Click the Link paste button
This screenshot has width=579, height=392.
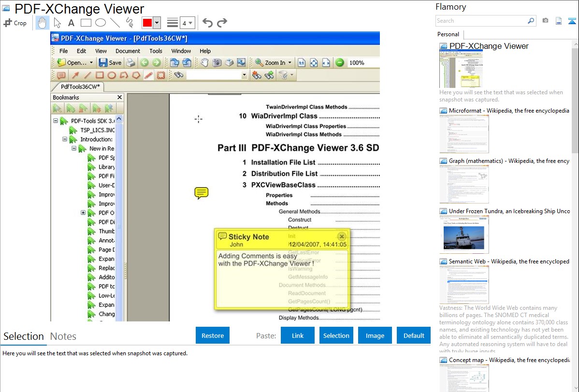click(x=298, y=335)
